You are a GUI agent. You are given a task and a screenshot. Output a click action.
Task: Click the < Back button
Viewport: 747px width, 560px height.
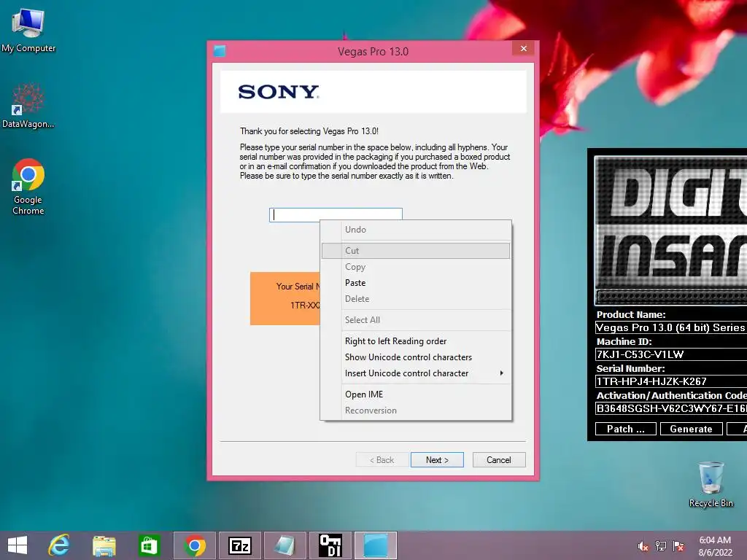click(382, 460)
